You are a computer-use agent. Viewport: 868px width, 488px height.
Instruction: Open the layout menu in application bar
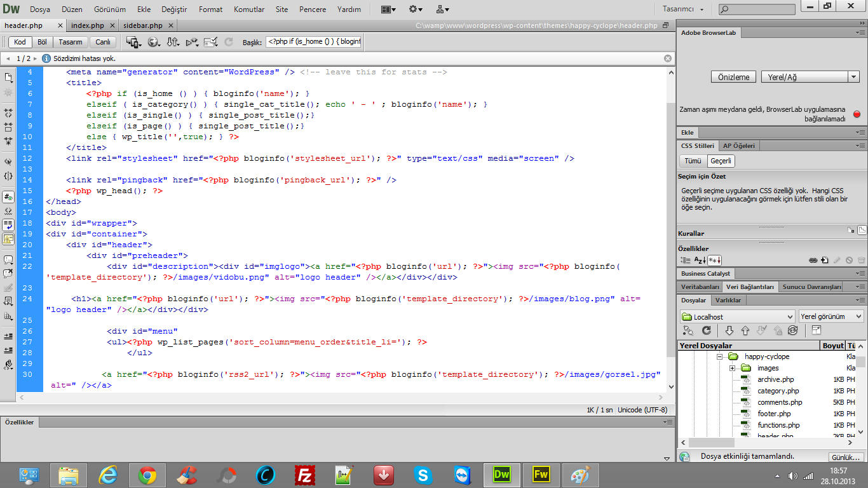388,10
